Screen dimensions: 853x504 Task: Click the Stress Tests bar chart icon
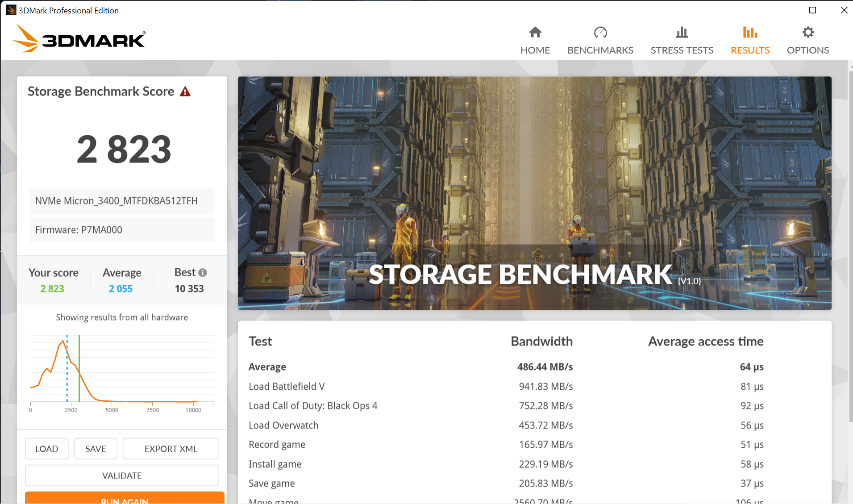pyautogui.click(x=682, y=32)
